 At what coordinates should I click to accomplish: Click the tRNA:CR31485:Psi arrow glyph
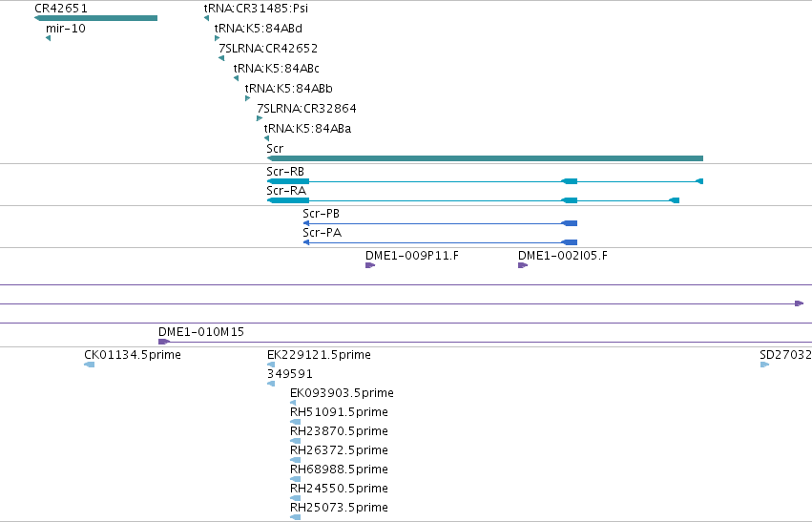[x=207, y=18]
